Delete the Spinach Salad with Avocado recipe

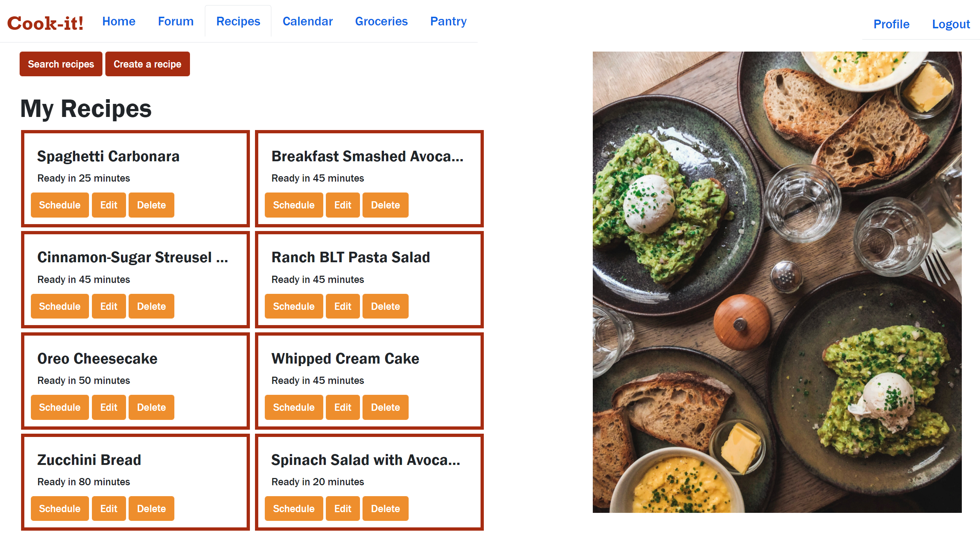tap(385, 509)
